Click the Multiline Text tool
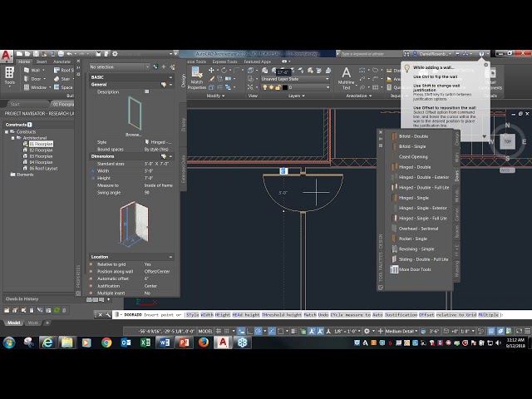Screen dimensions: 532x399 pos(346,78)
